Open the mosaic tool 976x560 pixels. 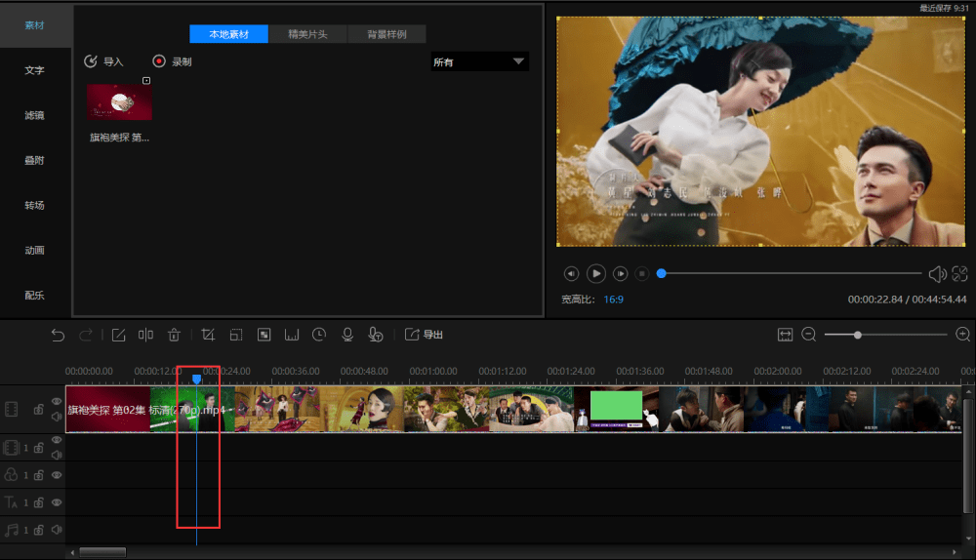tap(264, 335)
